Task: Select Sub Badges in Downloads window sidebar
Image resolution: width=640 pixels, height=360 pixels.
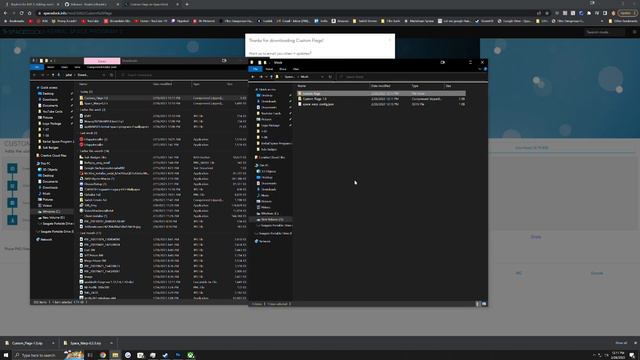Action: coord(51,147)
